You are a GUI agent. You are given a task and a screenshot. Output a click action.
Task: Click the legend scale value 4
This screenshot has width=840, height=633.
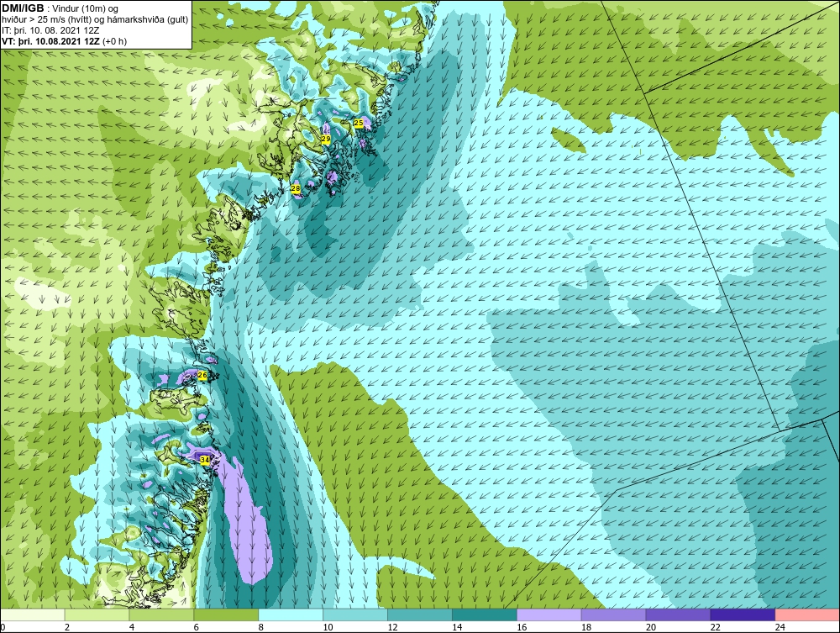132,627
